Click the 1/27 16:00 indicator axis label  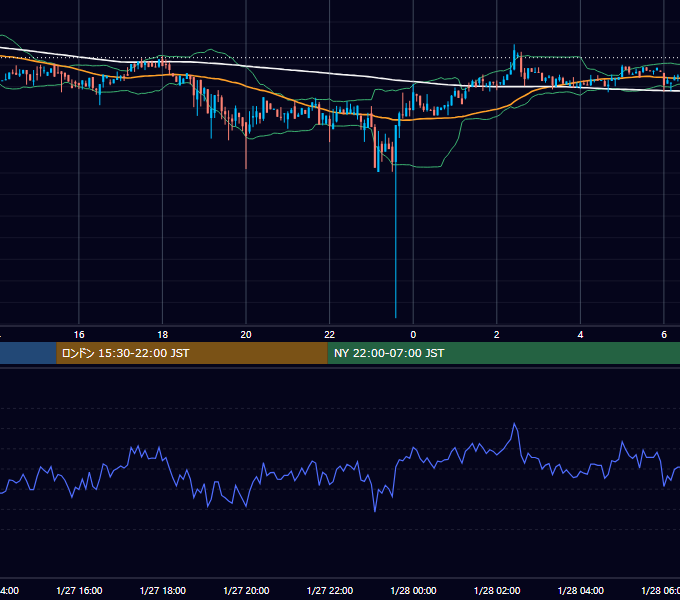pos(79,590)
